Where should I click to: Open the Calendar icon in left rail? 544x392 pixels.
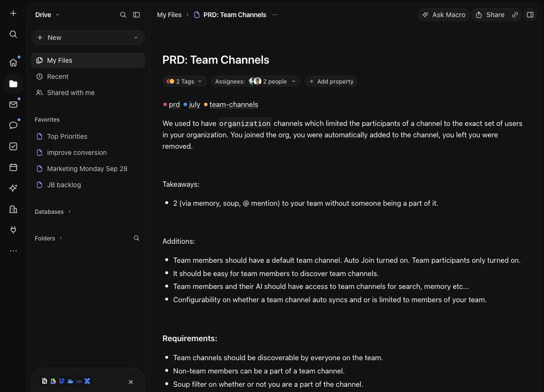(13, 167)
